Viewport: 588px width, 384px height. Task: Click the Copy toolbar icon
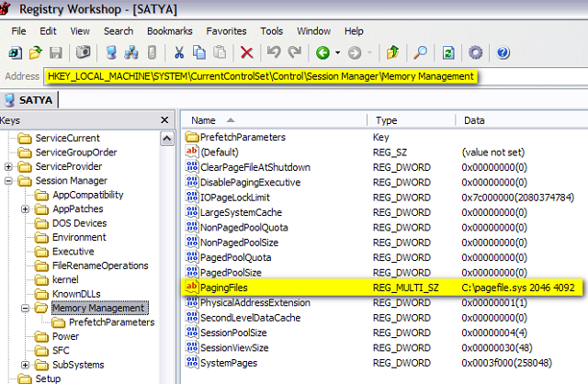point(199,53)
